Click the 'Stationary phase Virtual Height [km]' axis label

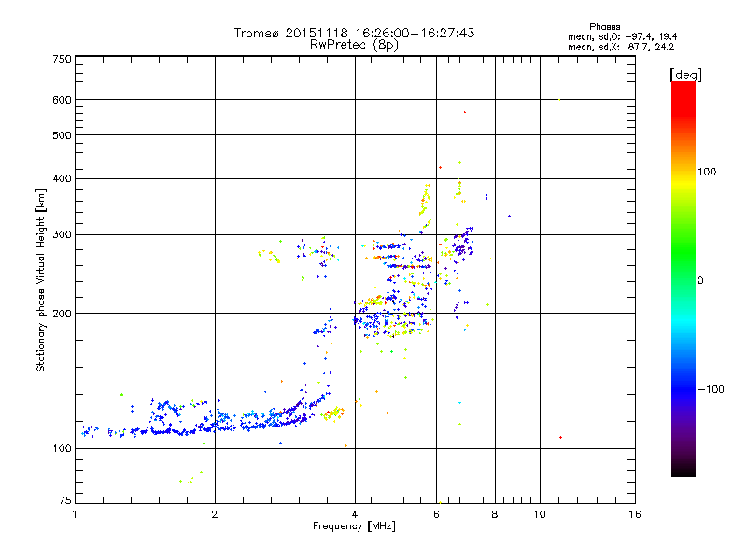[41, 280]
